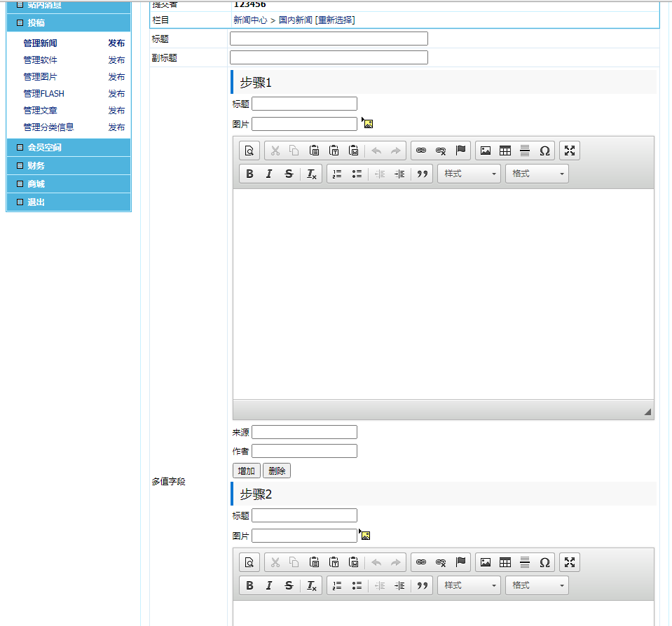Open the 格式 dropdown in 步骤1 editor

[x=537, y=174]
